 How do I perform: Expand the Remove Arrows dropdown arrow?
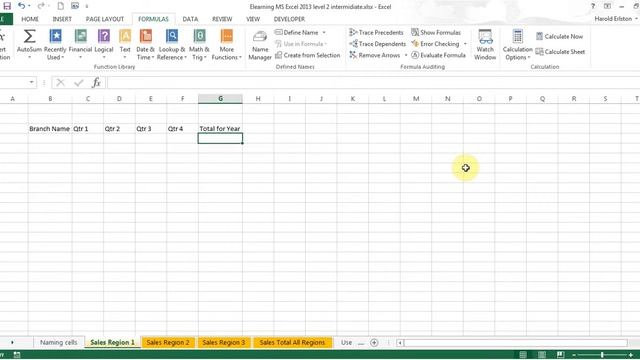coord(406,55)
